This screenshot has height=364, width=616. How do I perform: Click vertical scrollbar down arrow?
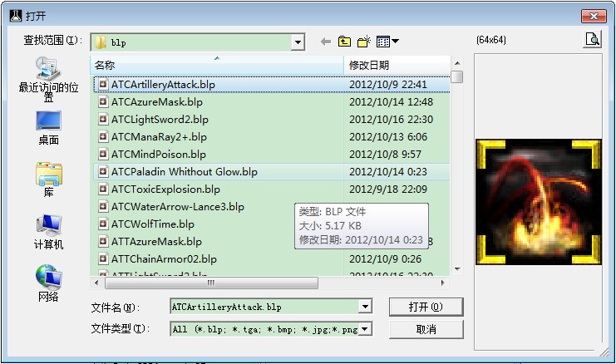(x=457, y=269)
